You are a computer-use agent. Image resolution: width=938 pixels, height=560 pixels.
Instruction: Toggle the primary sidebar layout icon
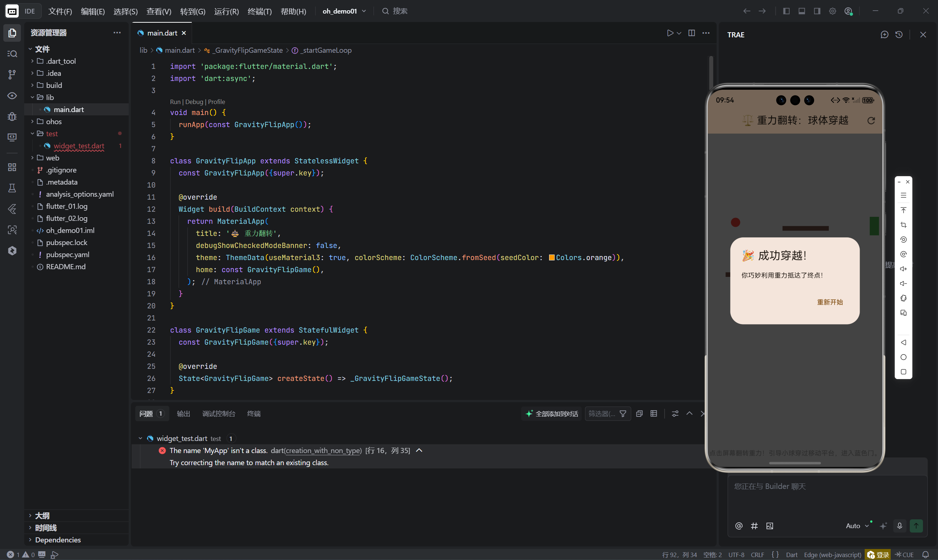pos(786,11)
